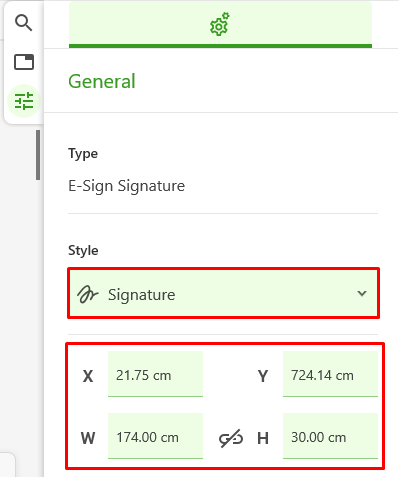Open the Signature style dropdown
The height and width of the screenshot is (477, 399).
click(223, 293)
